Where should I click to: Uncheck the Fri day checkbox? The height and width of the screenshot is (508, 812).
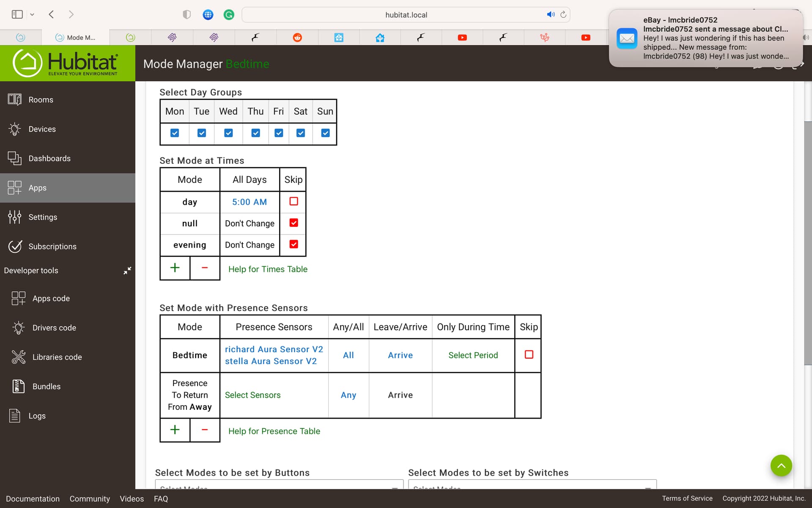[279, 133]
